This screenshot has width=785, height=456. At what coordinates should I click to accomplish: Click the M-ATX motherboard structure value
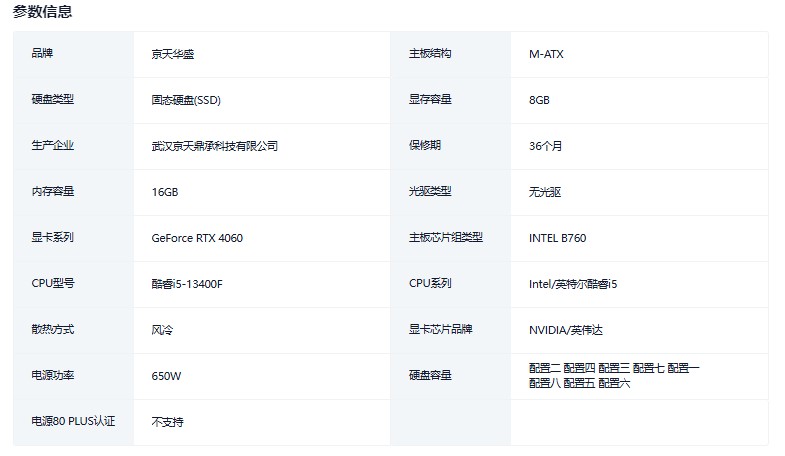click(546, 54)
